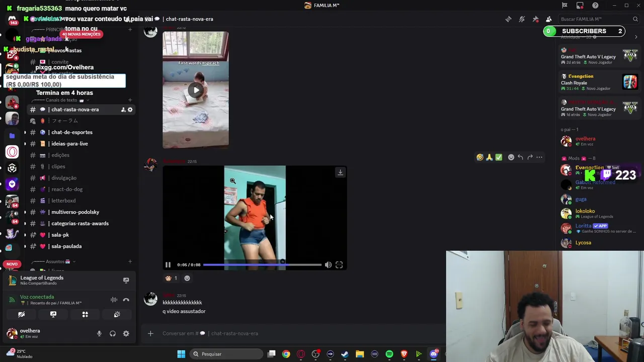
Task: Open Spotify from the taskbar
Action: pos(389,354)
